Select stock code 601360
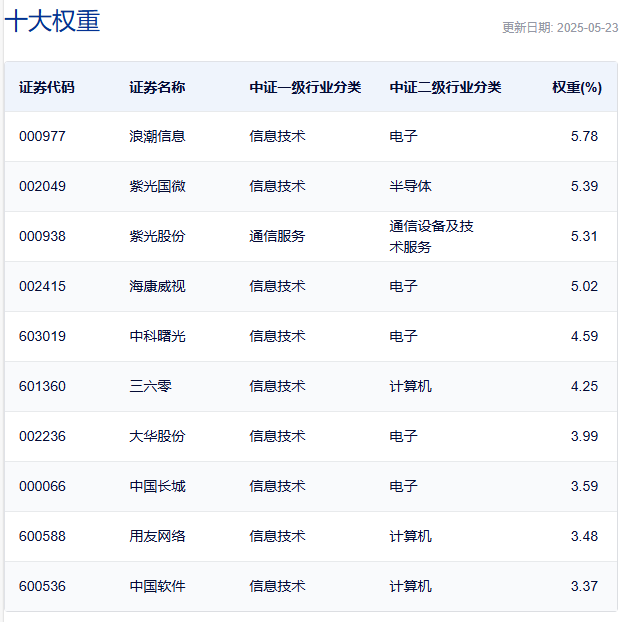Screen dimensions: 624x622 [42, 386]
